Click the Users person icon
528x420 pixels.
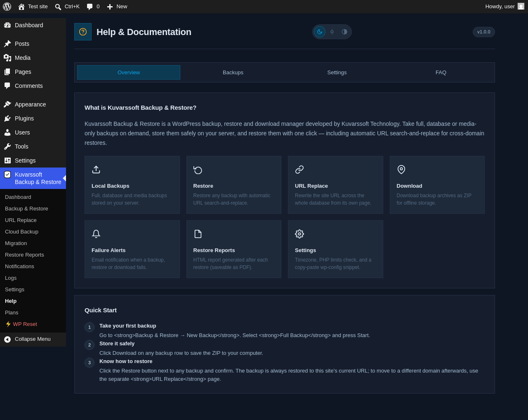7,132
